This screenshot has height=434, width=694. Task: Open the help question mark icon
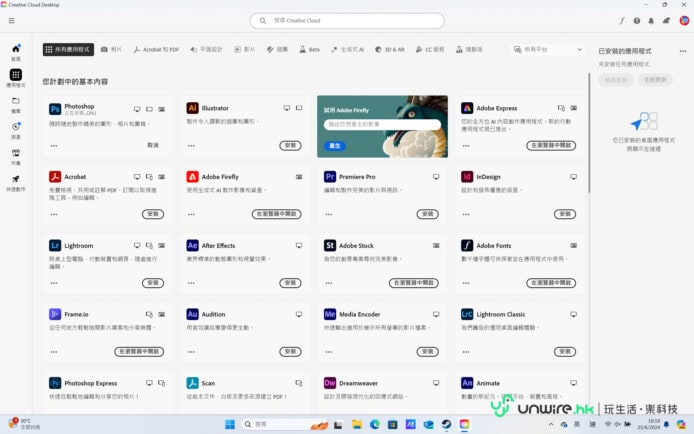click(x=636, y=20)
